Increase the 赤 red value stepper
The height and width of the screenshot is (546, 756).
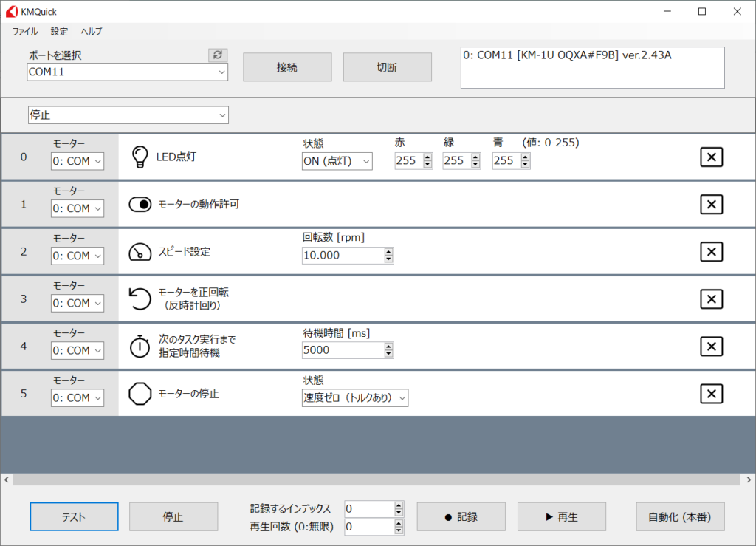(427, 157)
